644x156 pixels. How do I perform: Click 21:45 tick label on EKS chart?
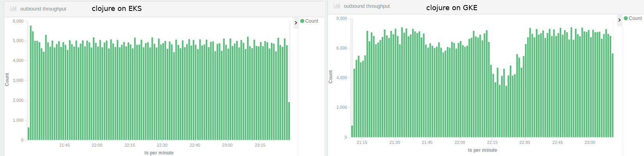pos(64,145)
